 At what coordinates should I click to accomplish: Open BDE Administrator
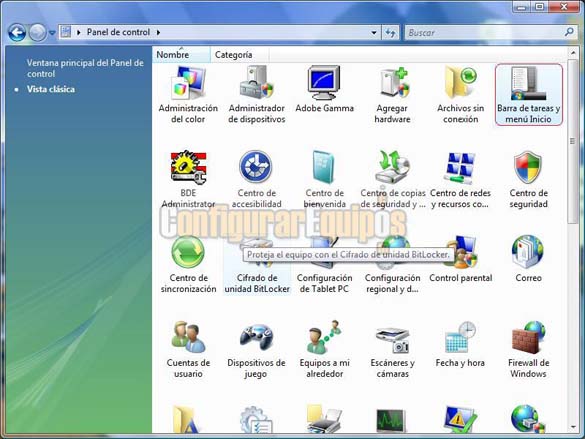(x=188, y=179)
